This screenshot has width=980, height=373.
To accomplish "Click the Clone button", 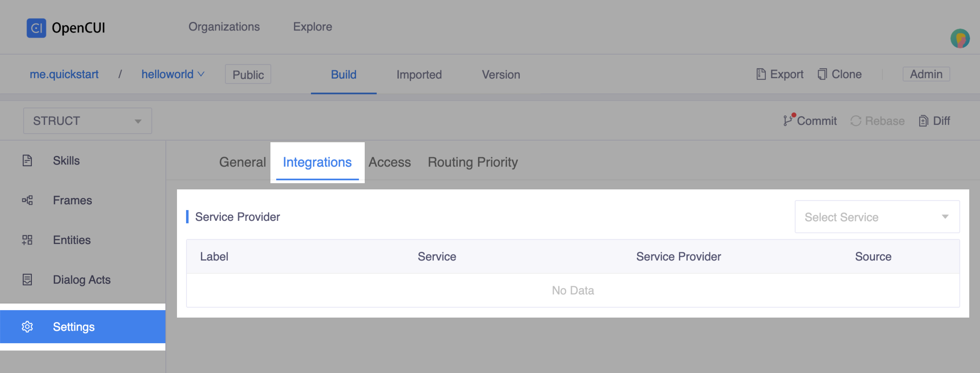I will (839, 74).
